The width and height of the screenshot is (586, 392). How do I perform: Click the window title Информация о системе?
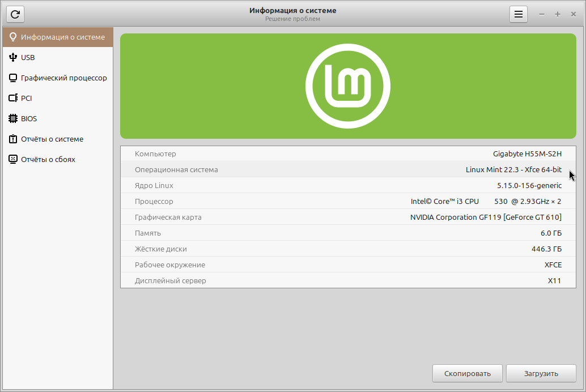click(x=292, y=10)
